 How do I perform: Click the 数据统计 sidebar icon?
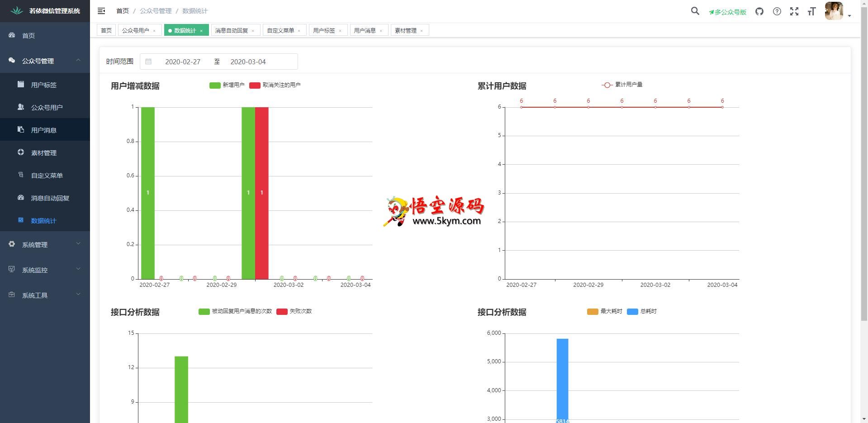click(21, 220)
